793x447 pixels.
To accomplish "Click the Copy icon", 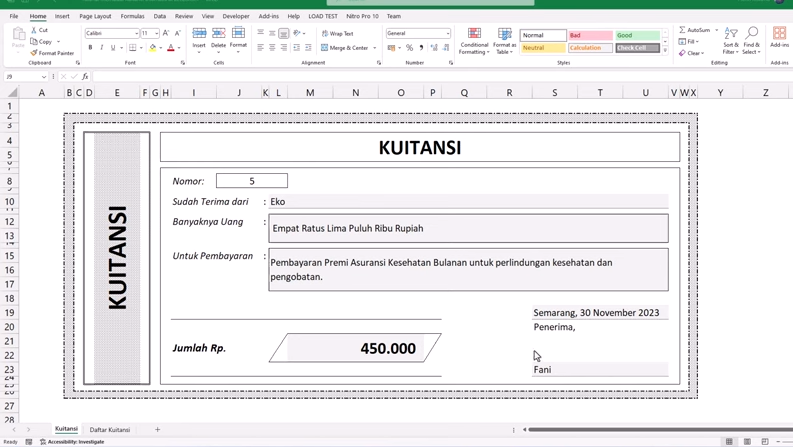I will (34, 41).
